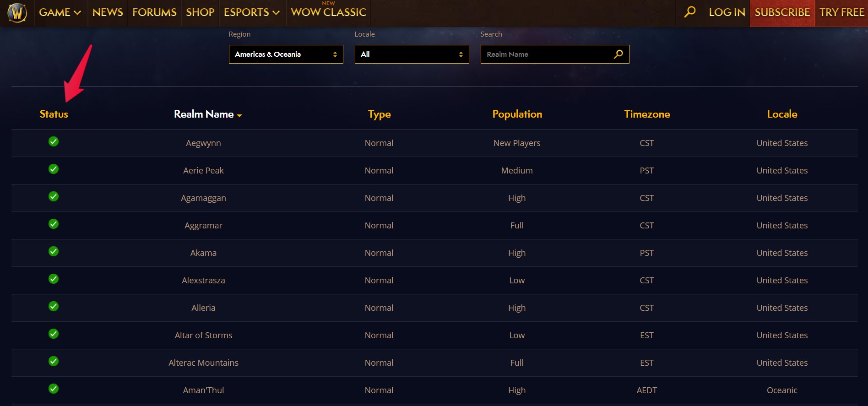Click the New Players population cell

517,143
